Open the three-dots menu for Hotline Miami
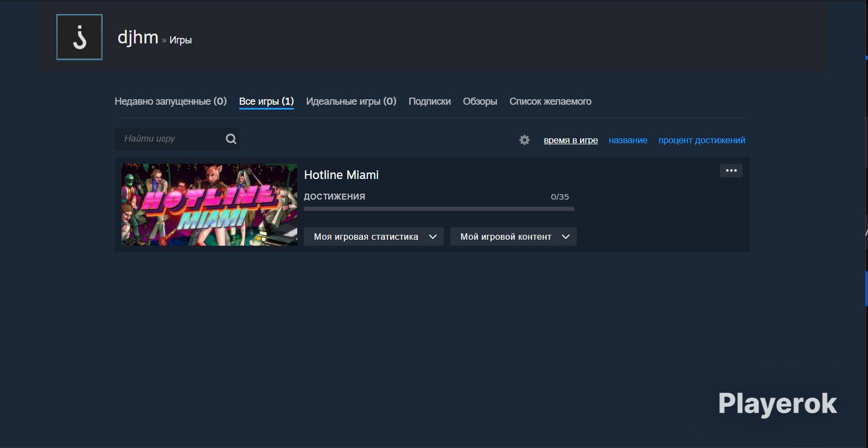Viewport: 868px width, 448px height. pos(731,170)
